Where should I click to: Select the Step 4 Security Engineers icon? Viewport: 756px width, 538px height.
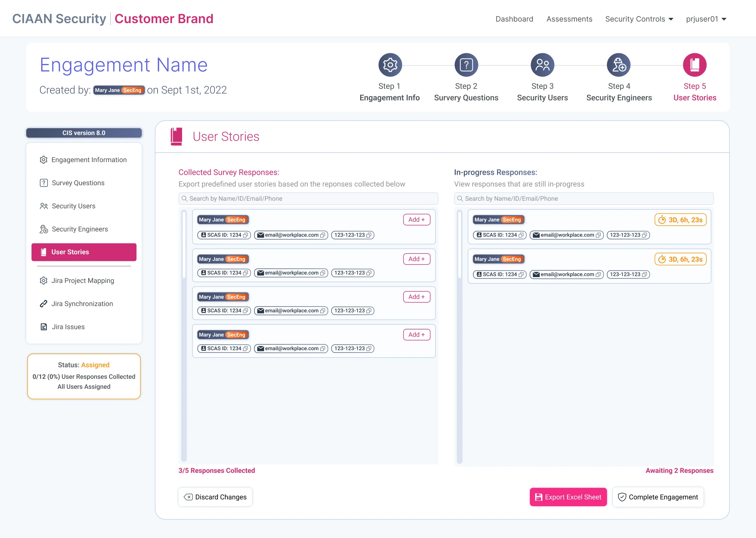click(x=618, y=65)
